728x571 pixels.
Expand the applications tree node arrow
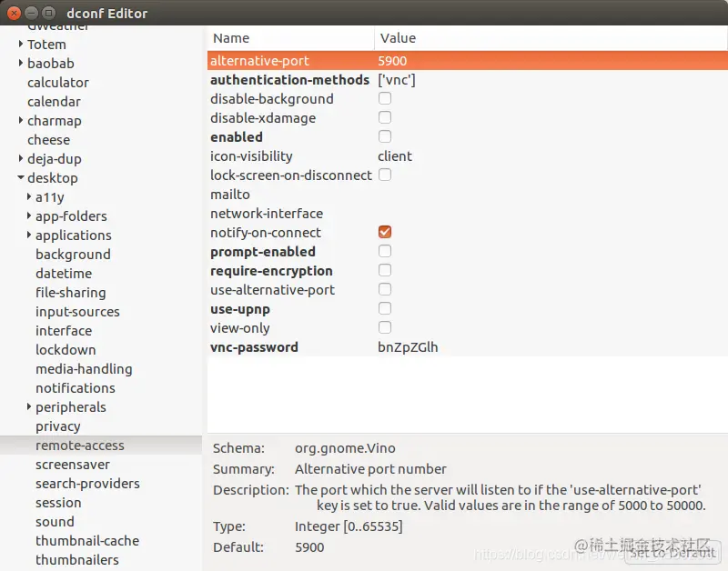point(29,235)
